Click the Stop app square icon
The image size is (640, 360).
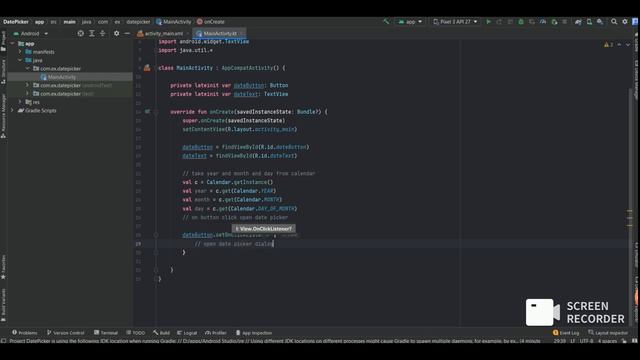564,22
